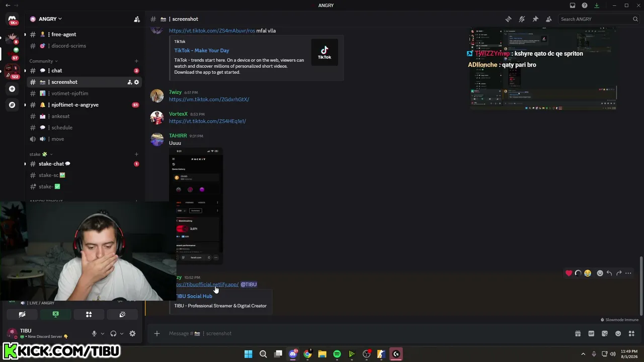View TAHIRR's FACEIT screenshot image

point(196,206)
